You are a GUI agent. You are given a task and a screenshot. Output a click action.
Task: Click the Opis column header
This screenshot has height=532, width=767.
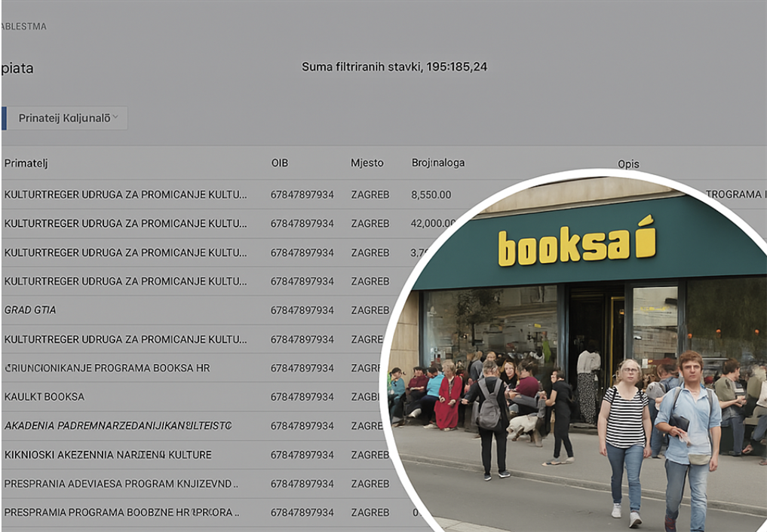(628, 164)
